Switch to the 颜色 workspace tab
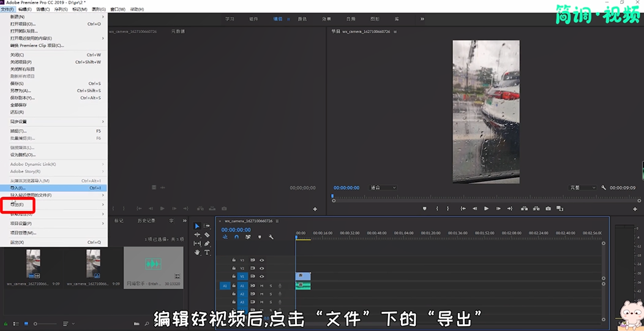The image size is (644, 331). pyautogui.click(x=302, y=19)
